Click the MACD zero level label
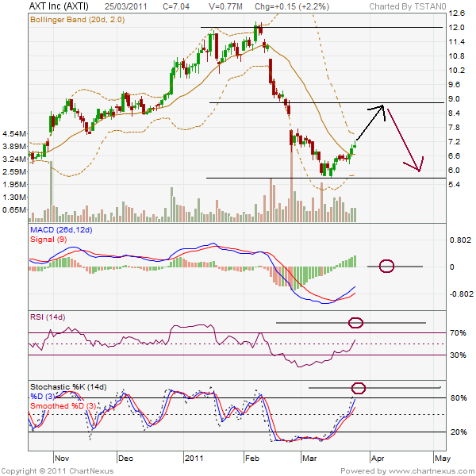 452,267
